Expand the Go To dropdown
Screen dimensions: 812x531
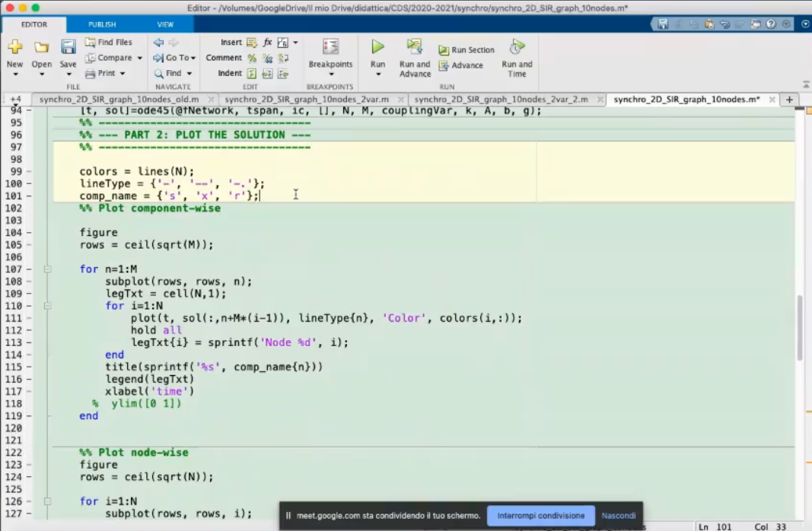[193, 58]
